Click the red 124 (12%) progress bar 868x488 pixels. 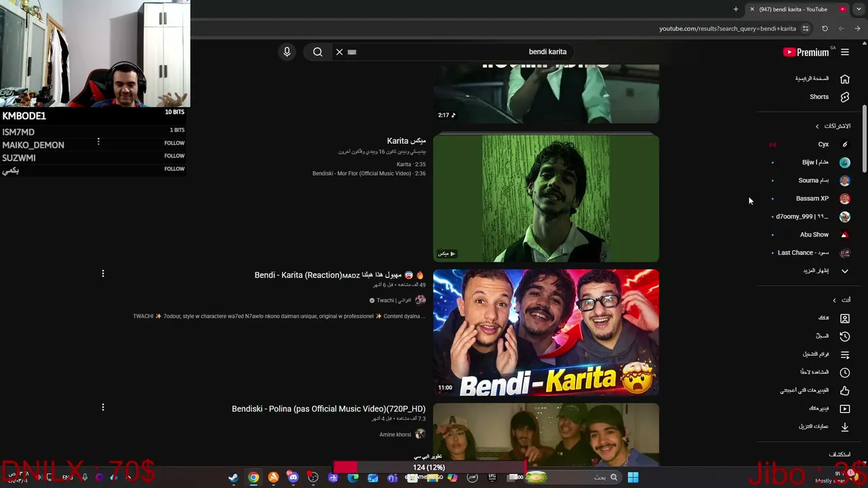pyautogui.click(x=429, y=468)
